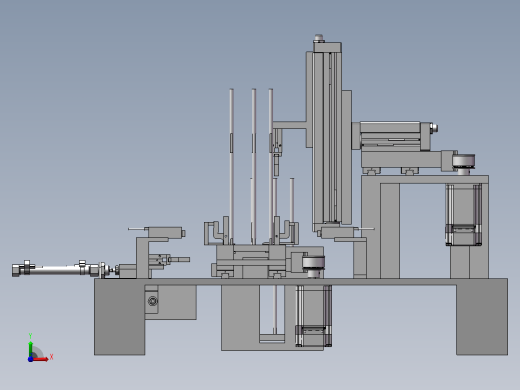Select the top beam of the right gantry frame
Screen dimensions: 520x390
click(x=425, y=179)
